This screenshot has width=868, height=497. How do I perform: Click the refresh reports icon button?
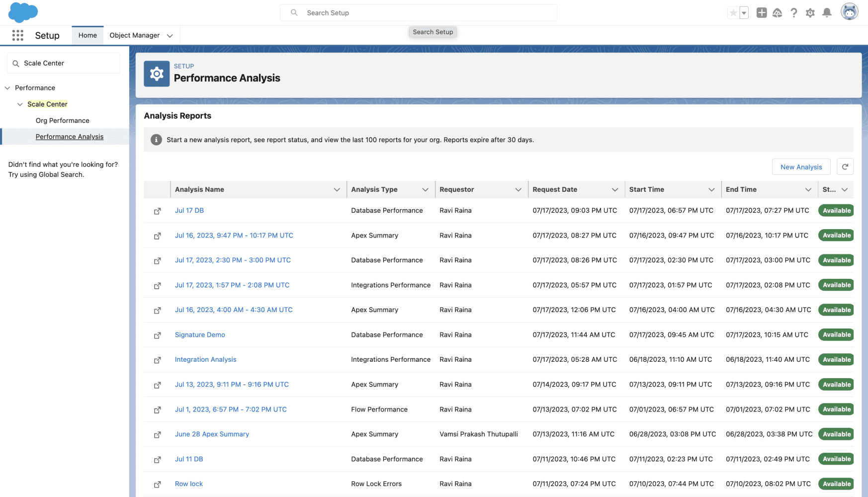(x=845, y=167)
